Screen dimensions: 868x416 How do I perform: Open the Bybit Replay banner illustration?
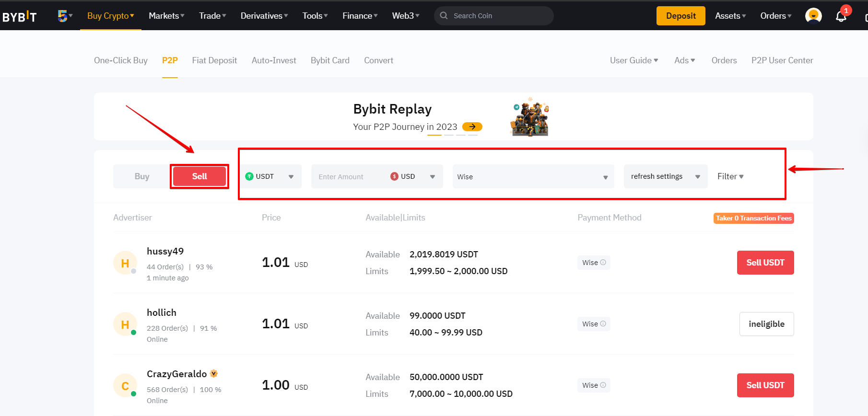[x=529, y=117]
